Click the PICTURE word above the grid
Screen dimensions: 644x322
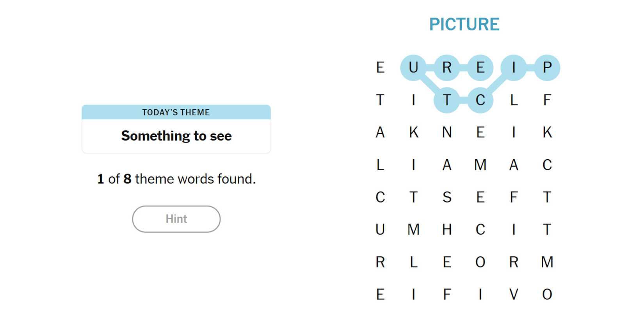click(x=464, y=24)
